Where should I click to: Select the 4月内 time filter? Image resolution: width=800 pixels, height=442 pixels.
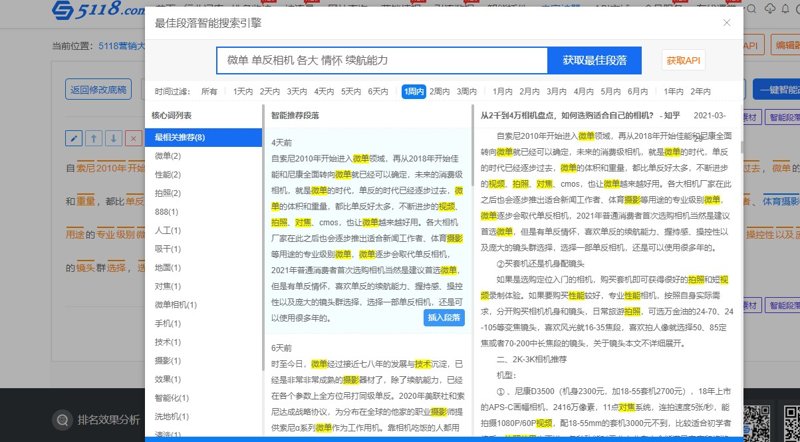(583, 91)
